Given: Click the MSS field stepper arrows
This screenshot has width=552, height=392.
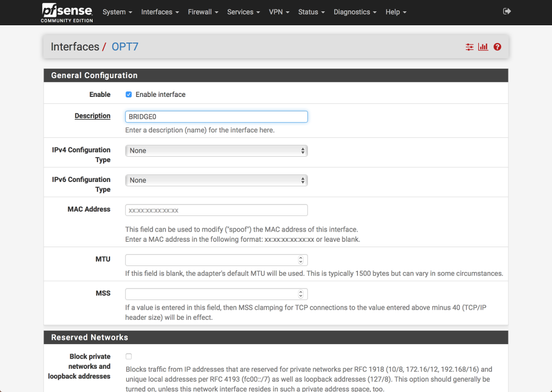Looking at the screenshot, I should coord(300,294).
